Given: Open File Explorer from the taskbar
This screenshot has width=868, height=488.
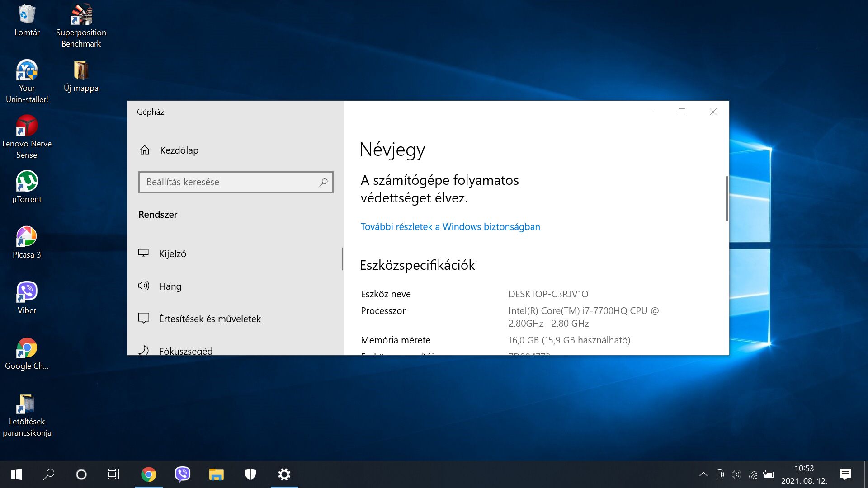Looking at the screenshot, I should coord(216,474).
